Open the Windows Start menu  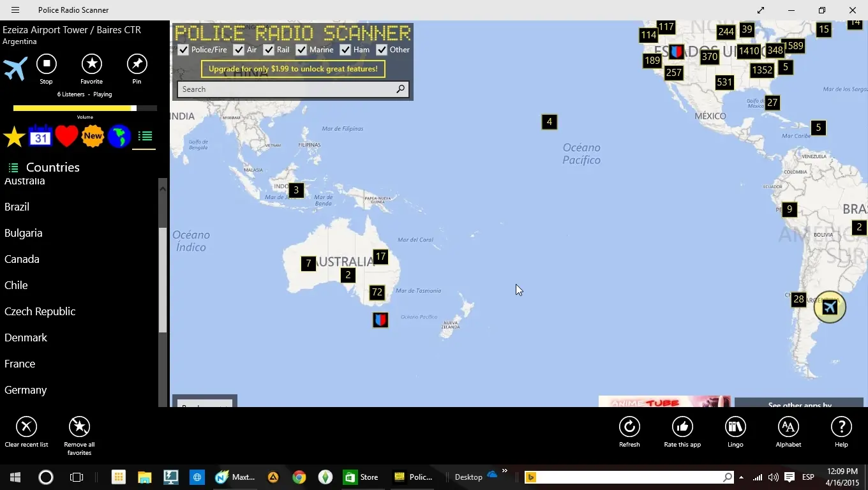point(15,477)
